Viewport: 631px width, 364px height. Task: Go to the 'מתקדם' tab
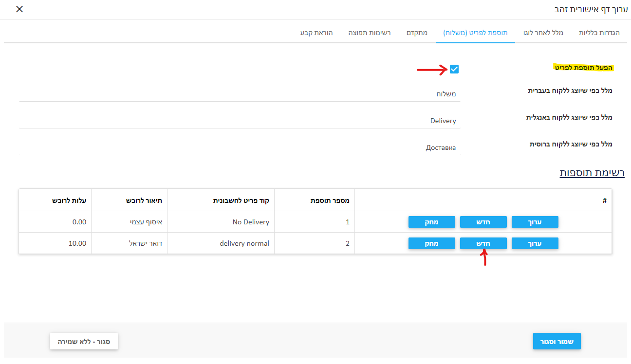click(417, 33)
